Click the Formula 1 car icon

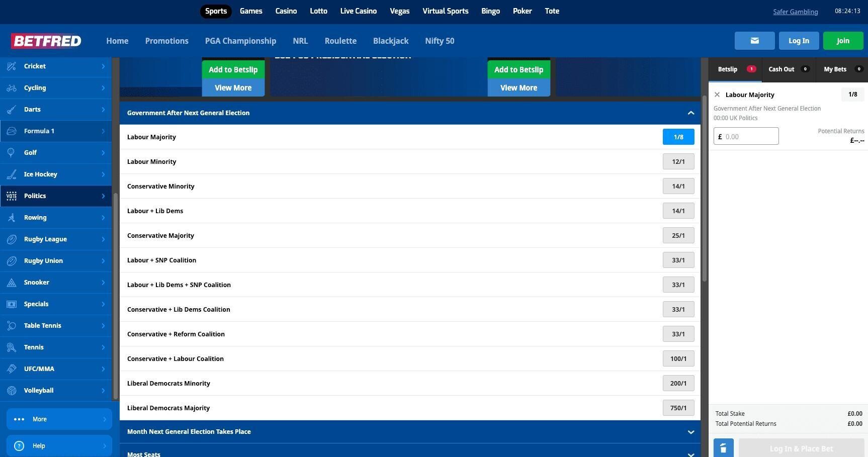point(12,131)
